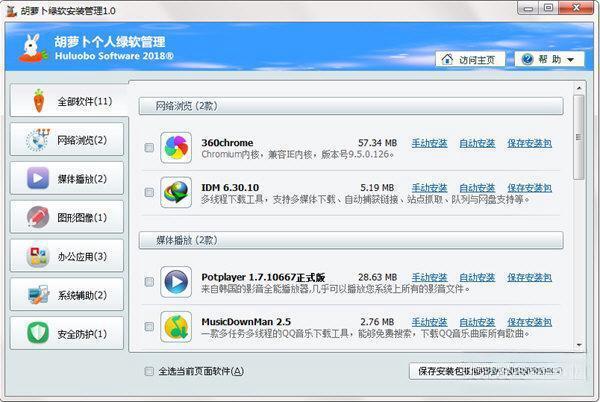Click the IDM 6.30.10 title text
Screen dimensions: 600x402
coord(230,187)
